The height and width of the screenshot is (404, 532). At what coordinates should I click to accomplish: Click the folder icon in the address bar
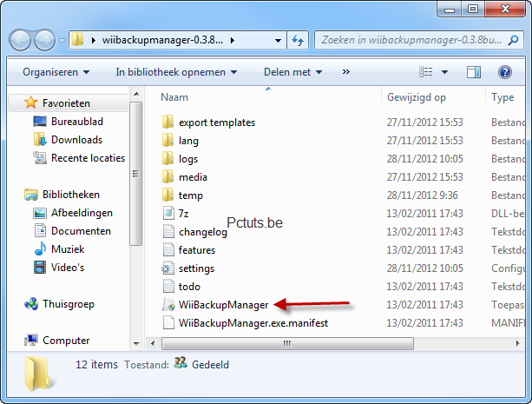click(x=78, y=40)
